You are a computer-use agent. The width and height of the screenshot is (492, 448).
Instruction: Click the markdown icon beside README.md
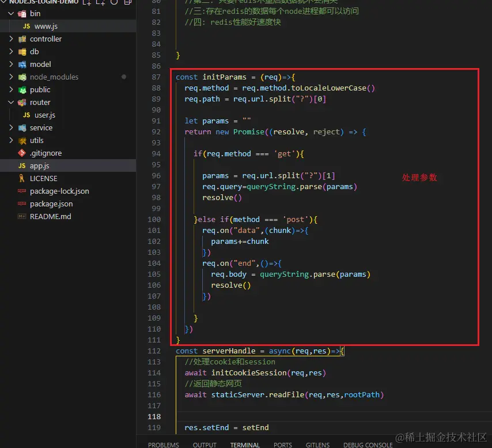[22, 217]
